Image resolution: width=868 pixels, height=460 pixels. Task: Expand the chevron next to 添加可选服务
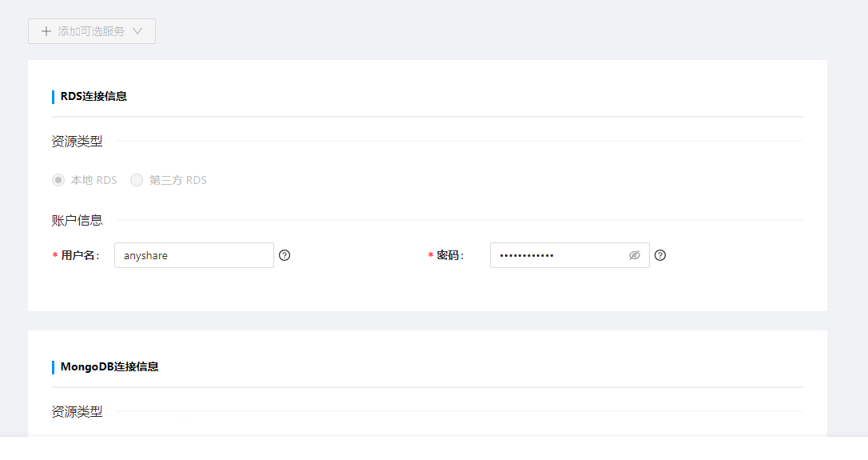pos(137,31)
